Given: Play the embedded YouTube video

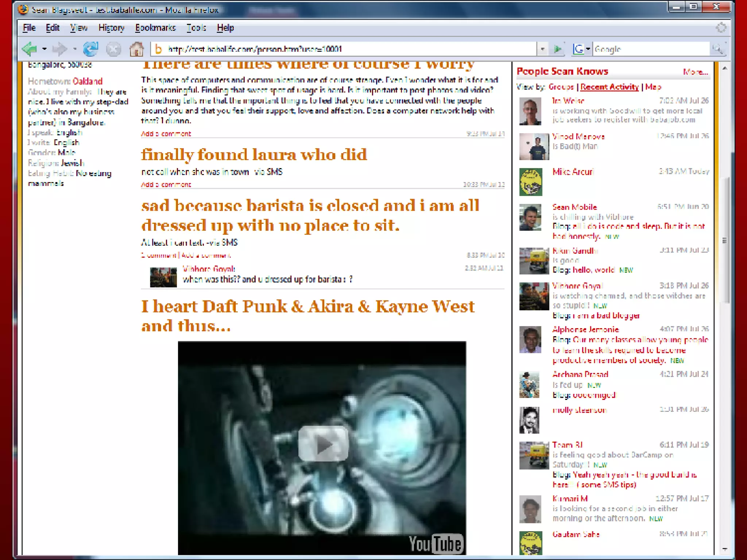Looking at the screenshot, I should (x=323, y=444).
